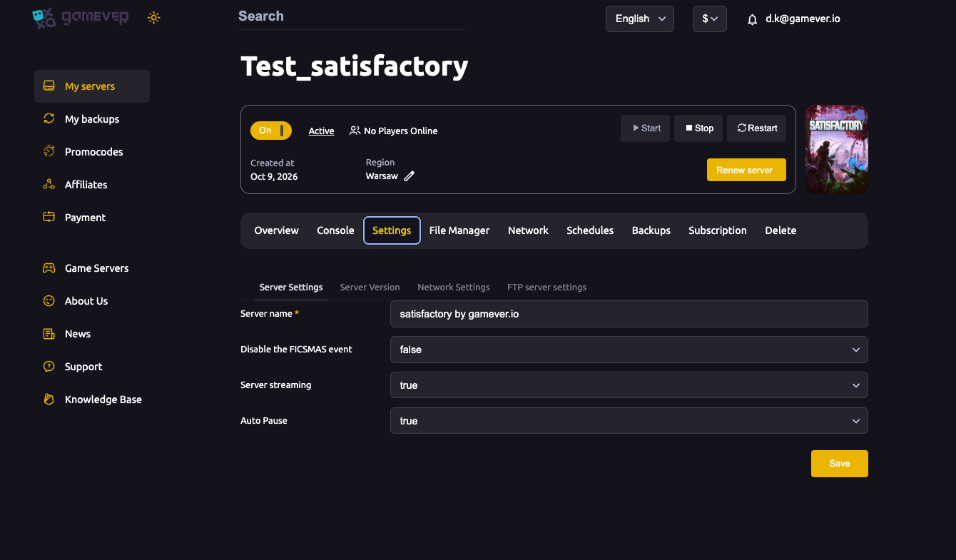Click the Support headset icon
Screen dimensions: 956x560
pos(49,367)
